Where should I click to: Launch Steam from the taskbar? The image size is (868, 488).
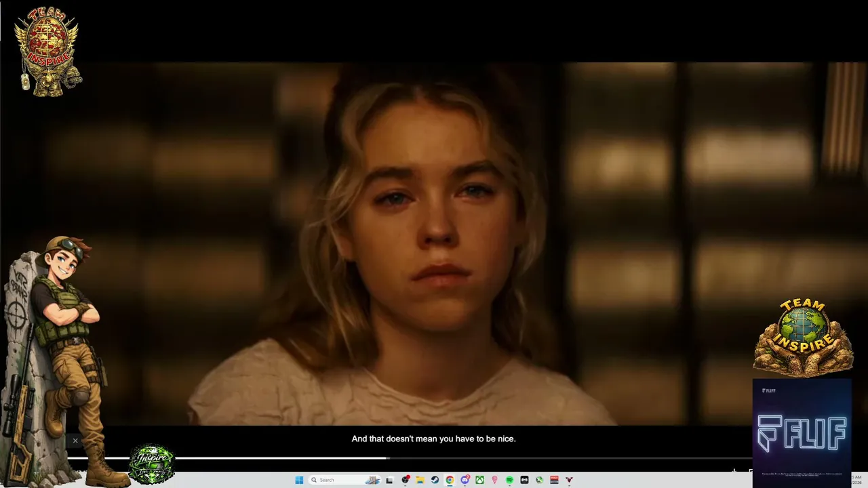(435, 480)
